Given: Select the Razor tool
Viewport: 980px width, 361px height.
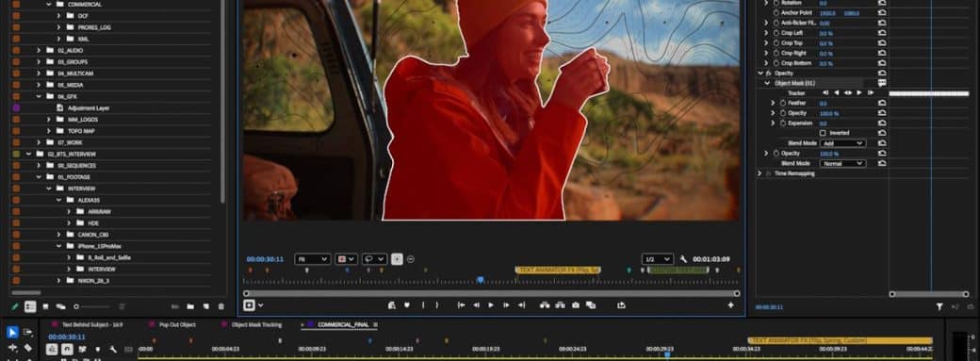Looking at the screenshot, I should tap(27, 348).
